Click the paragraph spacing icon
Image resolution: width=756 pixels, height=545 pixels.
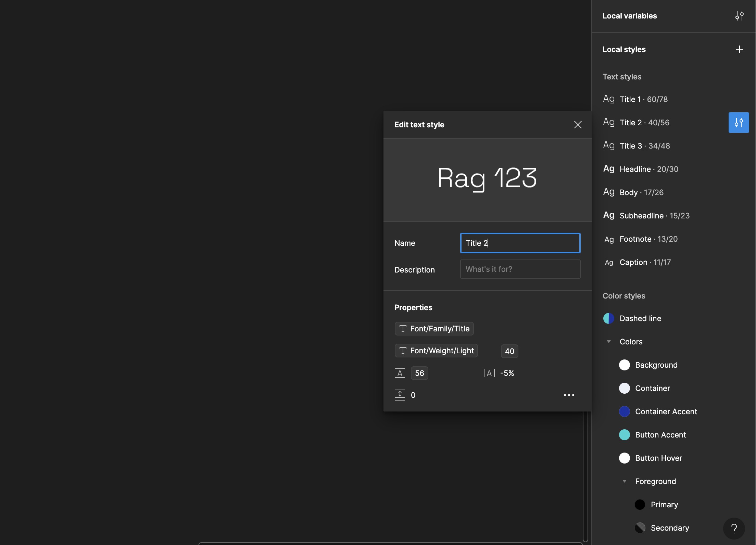(400, 395)
